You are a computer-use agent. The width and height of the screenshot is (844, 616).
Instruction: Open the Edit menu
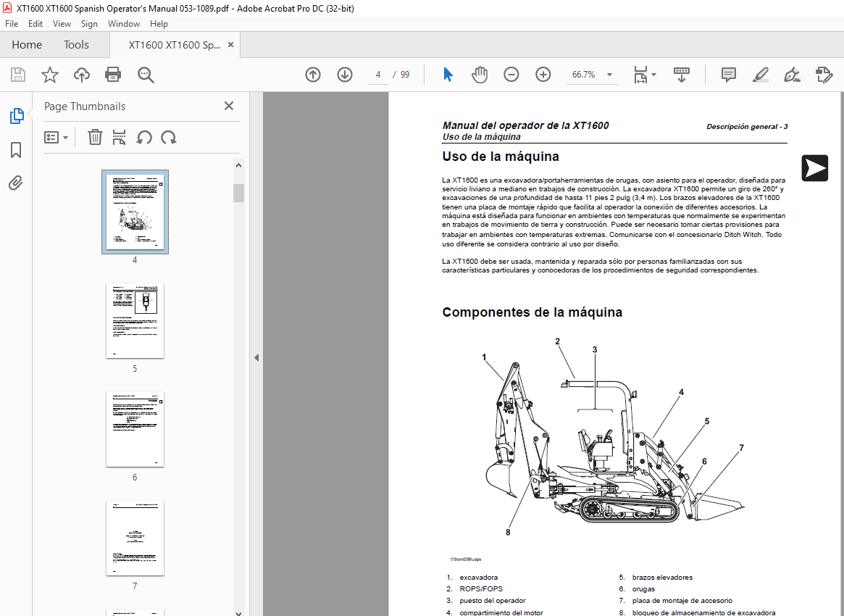pyautogui.click(x=35, y=24)
